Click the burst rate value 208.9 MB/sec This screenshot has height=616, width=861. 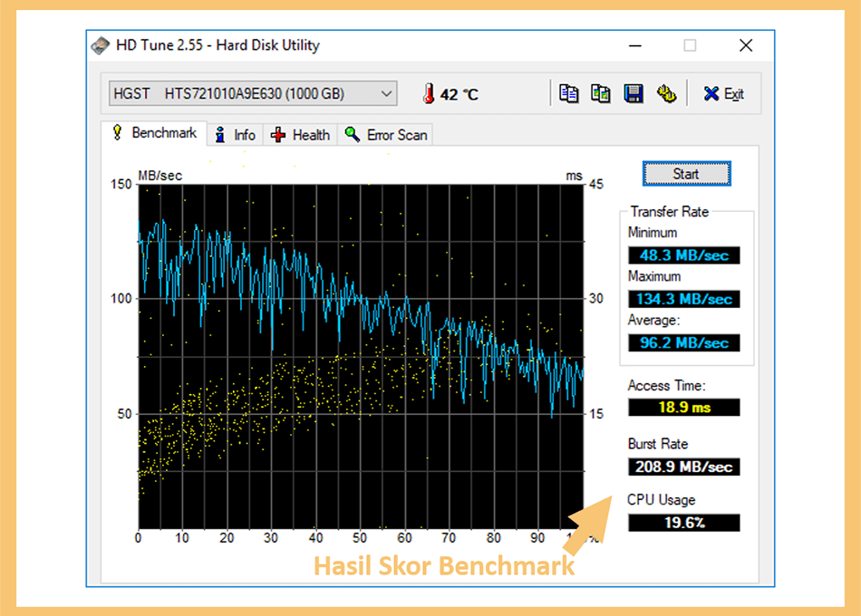683,467
